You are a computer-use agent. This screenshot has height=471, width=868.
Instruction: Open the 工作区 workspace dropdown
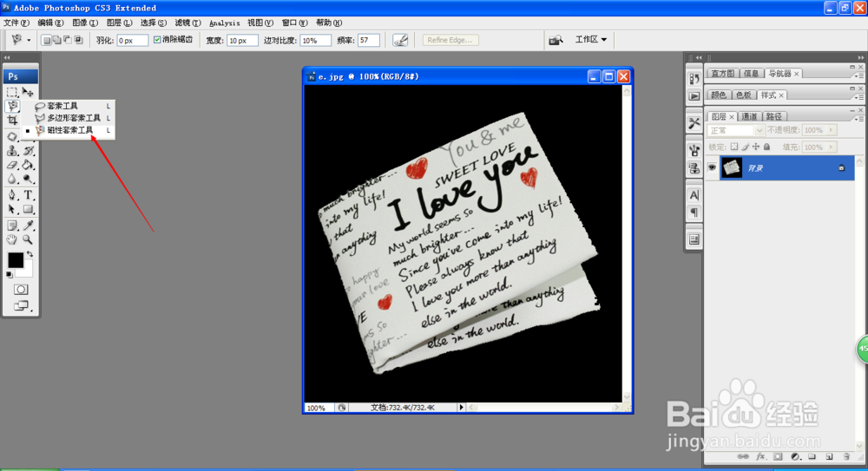pos(590,40)
